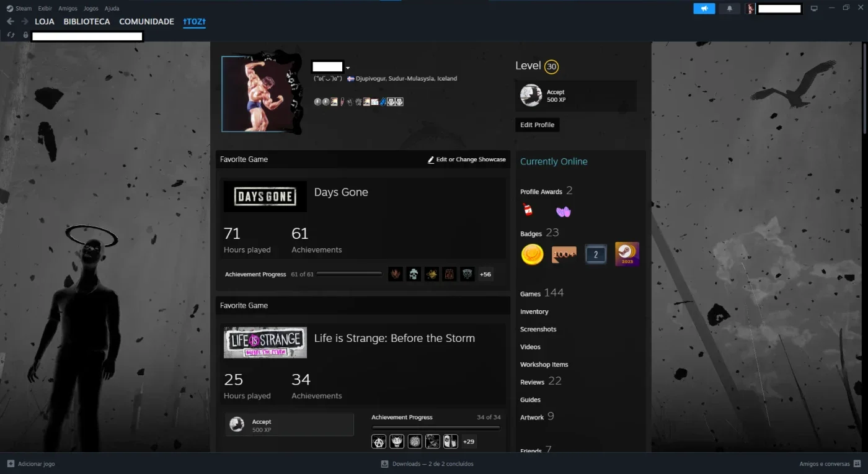Click the Days Gone logo thumbnail
868x474 pixels.
[x=265, y=197]
